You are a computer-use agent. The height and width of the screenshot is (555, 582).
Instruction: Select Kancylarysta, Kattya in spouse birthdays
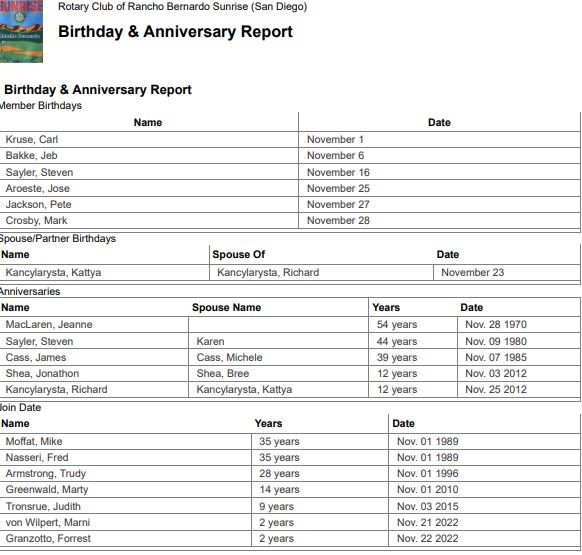pos(53,272)
